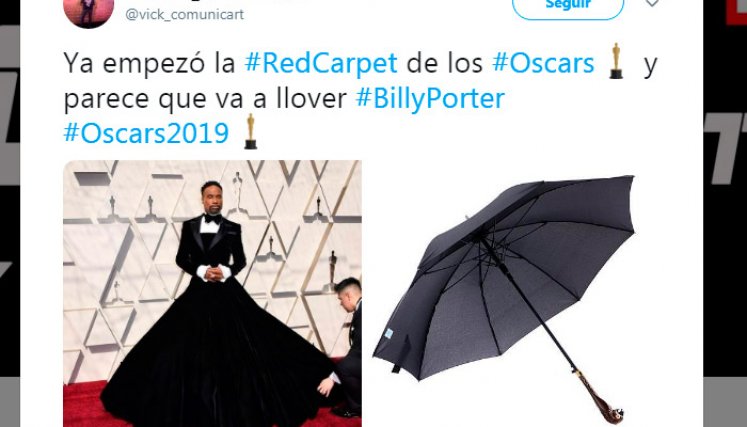Click the black bow tie in photo
The image size is (747, 427).
click(212, 219)
